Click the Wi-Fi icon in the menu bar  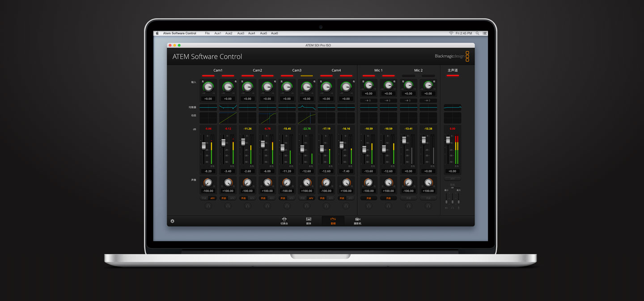(451, 33)
